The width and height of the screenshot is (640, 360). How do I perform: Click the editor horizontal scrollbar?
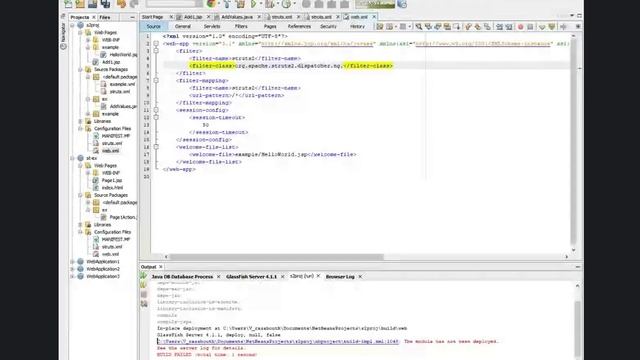[x=276, y=257]
